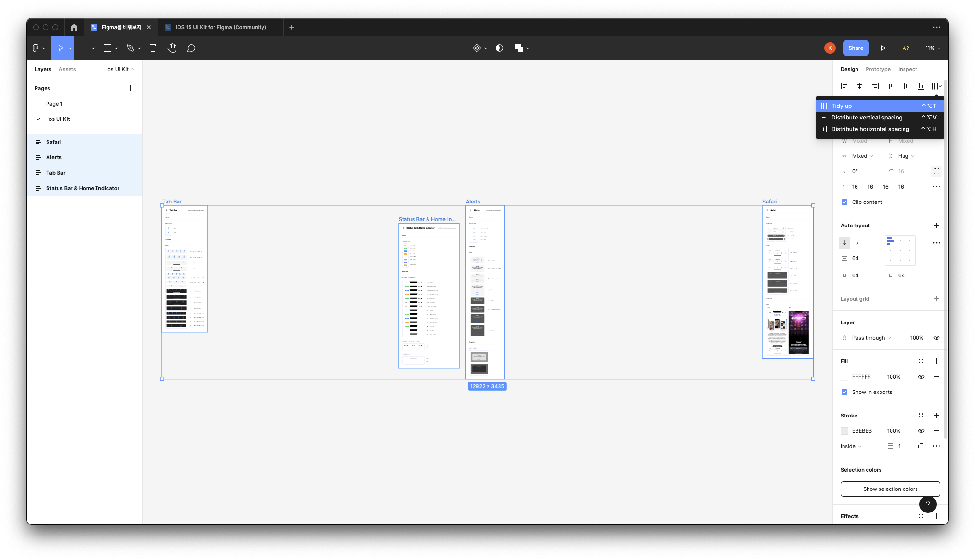Uncheck Show in exports checkbox
Image resolution: width=975 pixels, height=560 pixels.
point(844,392)
